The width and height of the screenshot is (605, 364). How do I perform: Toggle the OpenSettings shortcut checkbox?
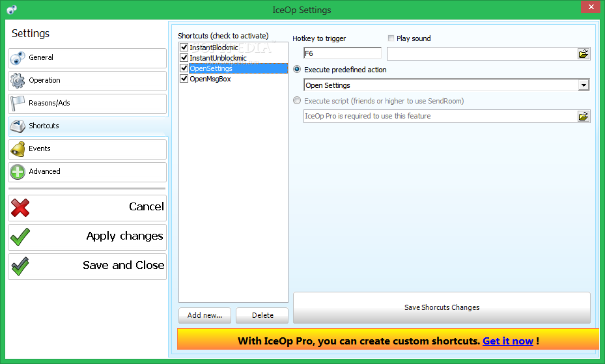click(184, 68)
